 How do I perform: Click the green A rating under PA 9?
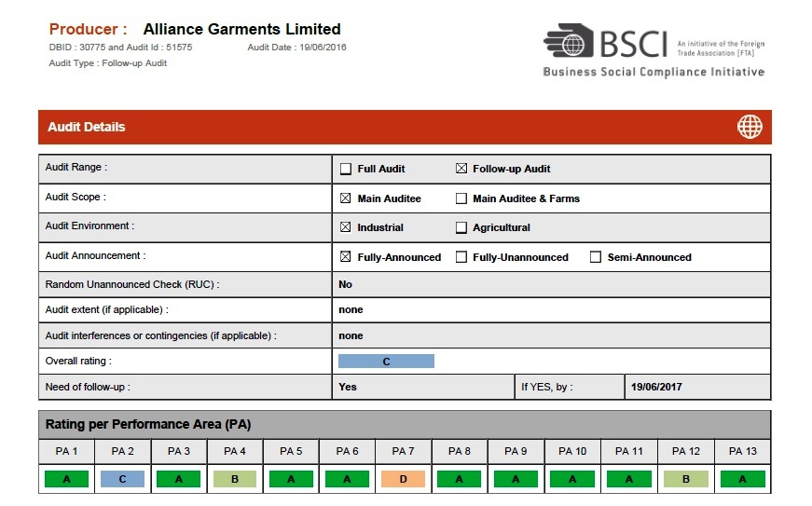click(516, 479)
